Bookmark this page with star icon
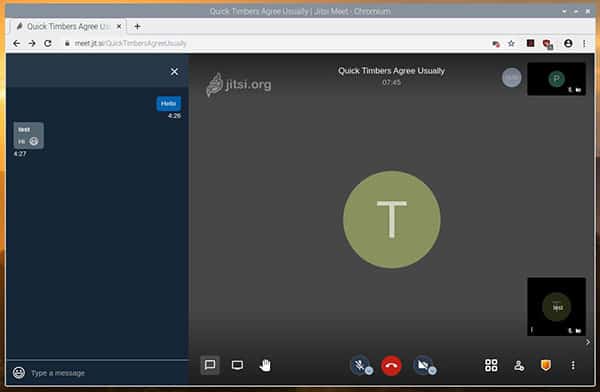 click(511, 44)
